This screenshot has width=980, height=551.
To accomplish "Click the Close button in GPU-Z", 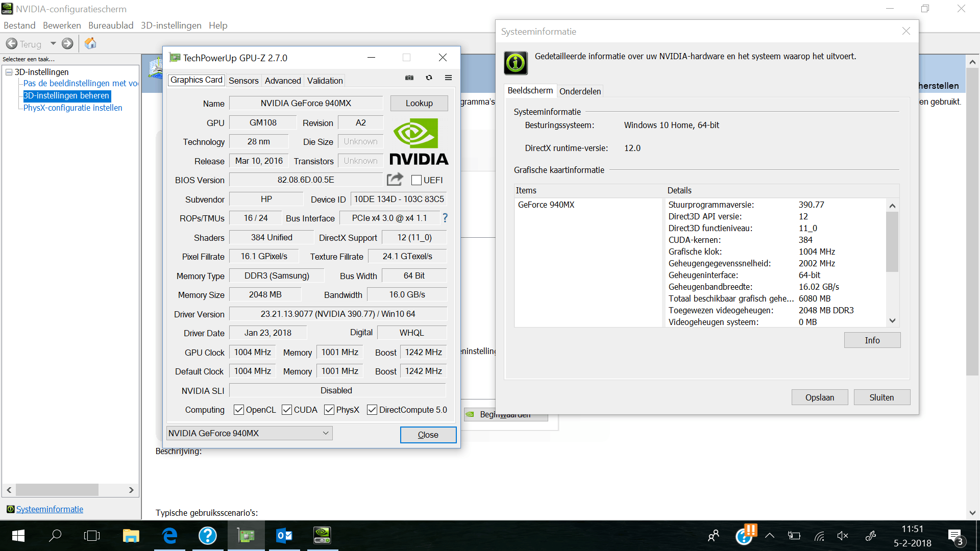I will tap(428, 435).
